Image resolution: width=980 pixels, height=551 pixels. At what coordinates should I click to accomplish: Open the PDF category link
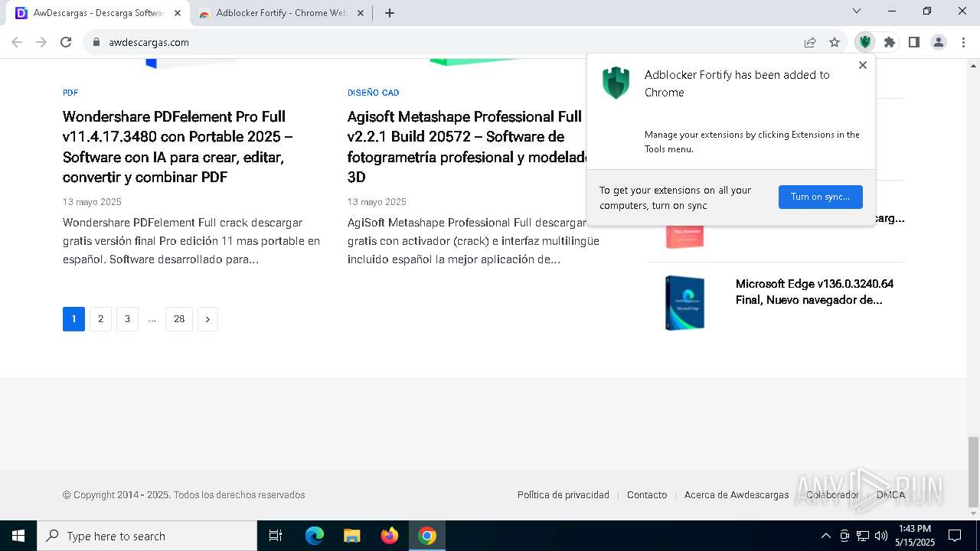pyautogui.click(x=70, y=93)
